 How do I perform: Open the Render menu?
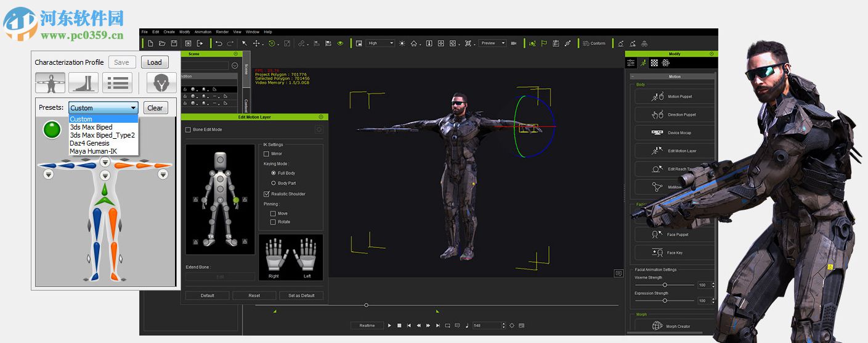[x=222, y=32]
